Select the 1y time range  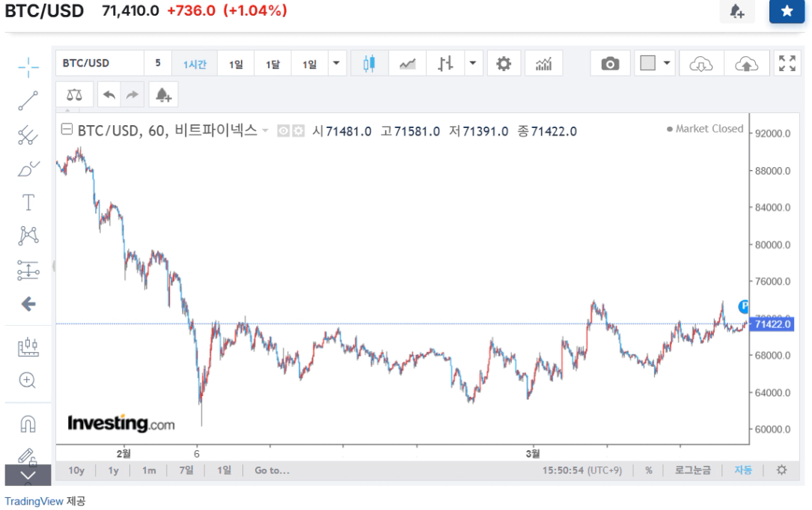(113, 470)
